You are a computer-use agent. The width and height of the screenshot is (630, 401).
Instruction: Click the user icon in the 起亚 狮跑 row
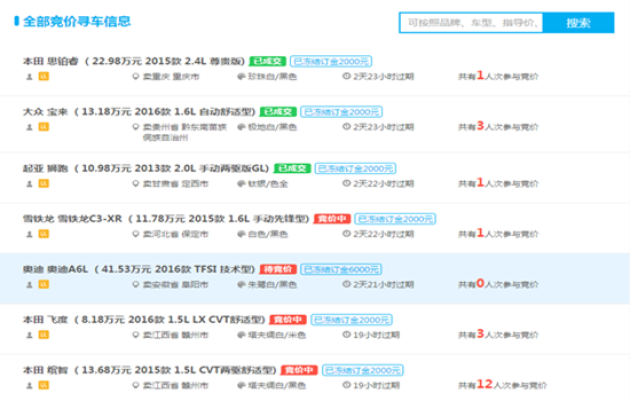[29, 184]
